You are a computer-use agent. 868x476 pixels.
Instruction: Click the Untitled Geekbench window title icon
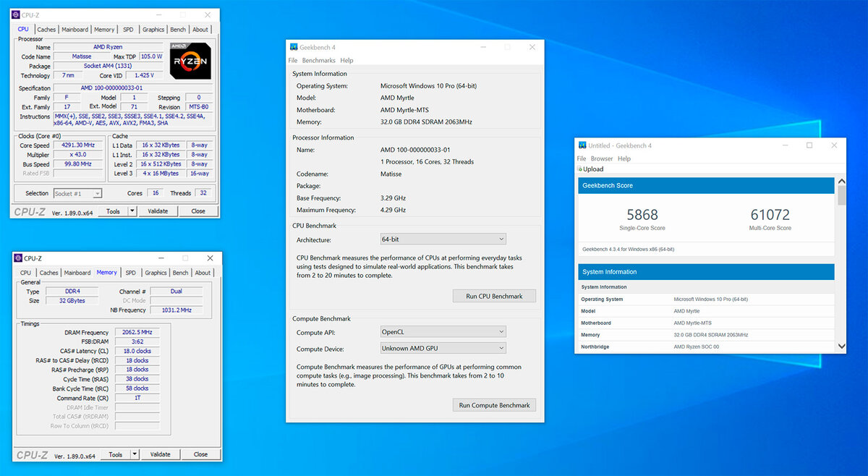click(x=582, y=145)
